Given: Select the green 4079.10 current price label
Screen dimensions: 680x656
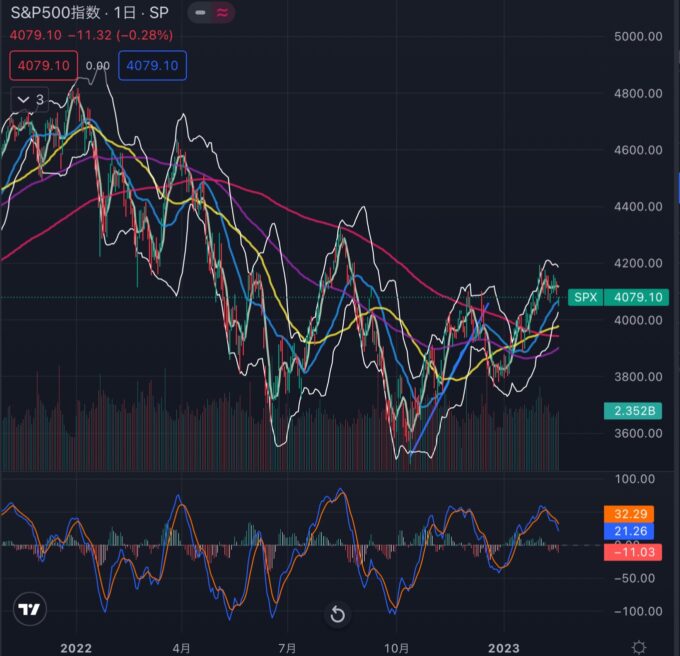Looking at the screenshot, I should [x=636, y=297].
